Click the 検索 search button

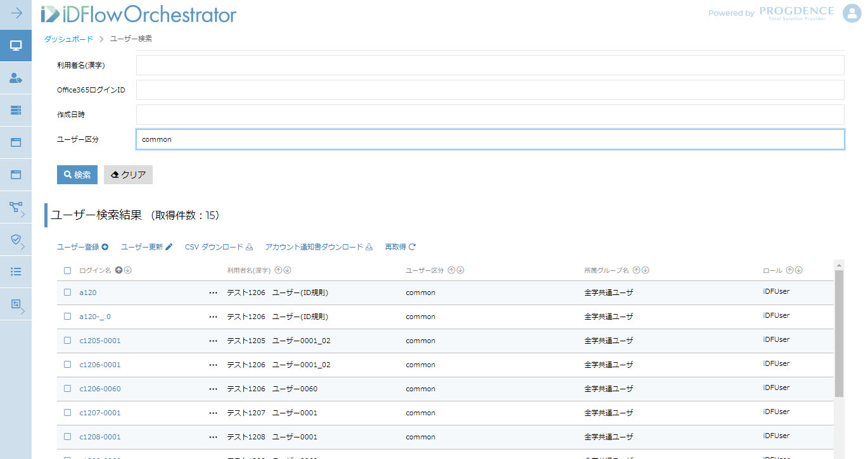point(77,175)
